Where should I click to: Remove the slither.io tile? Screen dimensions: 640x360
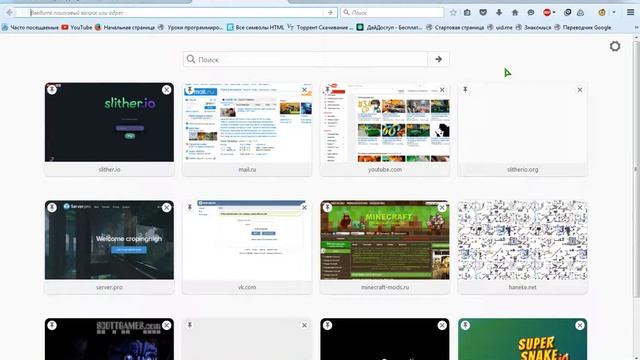(x=167, y=90)
